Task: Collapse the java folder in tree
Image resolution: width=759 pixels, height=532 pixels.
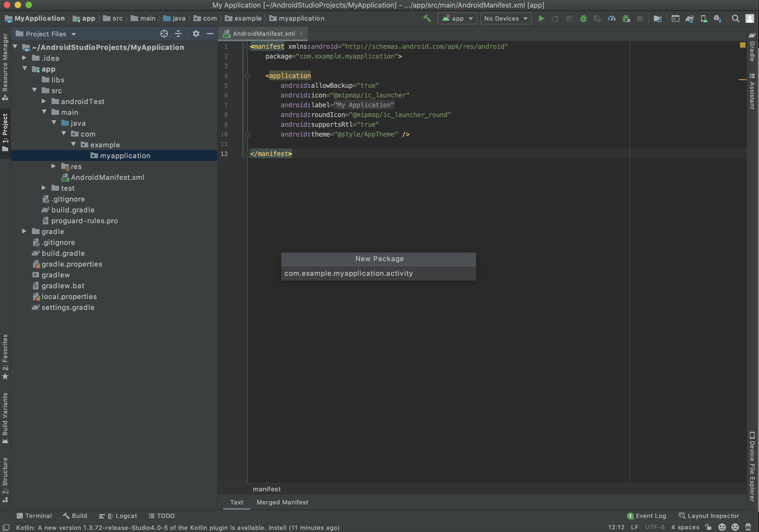Action: 54,123
